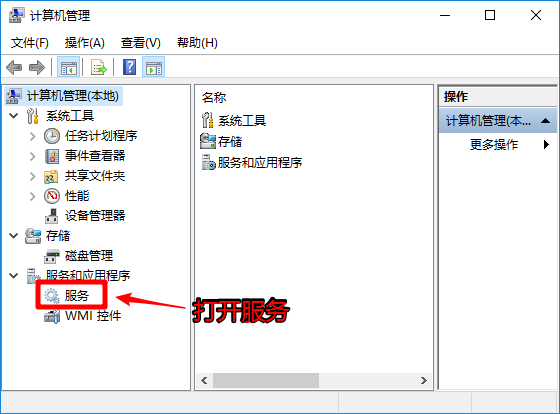The width and height of the screenshot is (560, 414).
Task: Open the 查看(V) menu
Action: 141,43
